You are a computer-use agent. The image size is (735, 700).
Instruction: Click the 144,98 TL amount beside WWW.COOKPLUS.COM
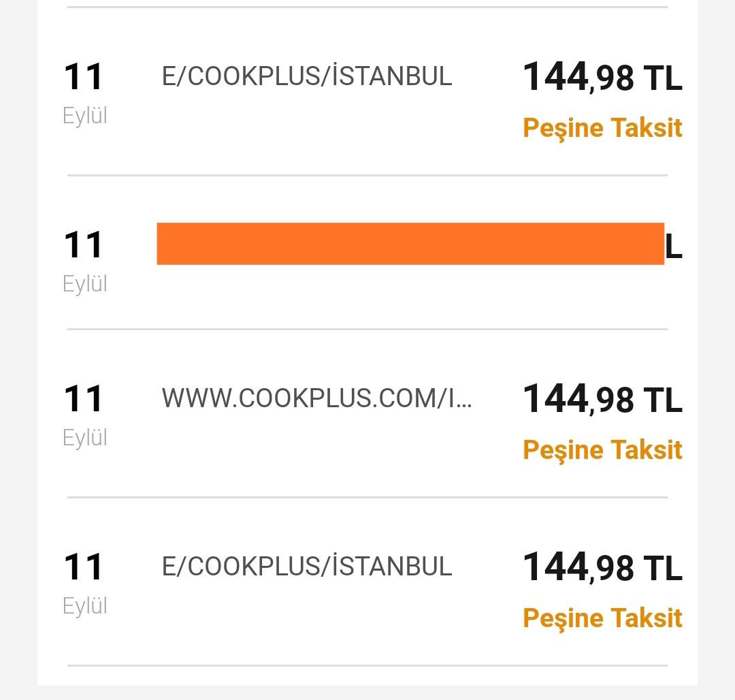[x=602, y=399]
